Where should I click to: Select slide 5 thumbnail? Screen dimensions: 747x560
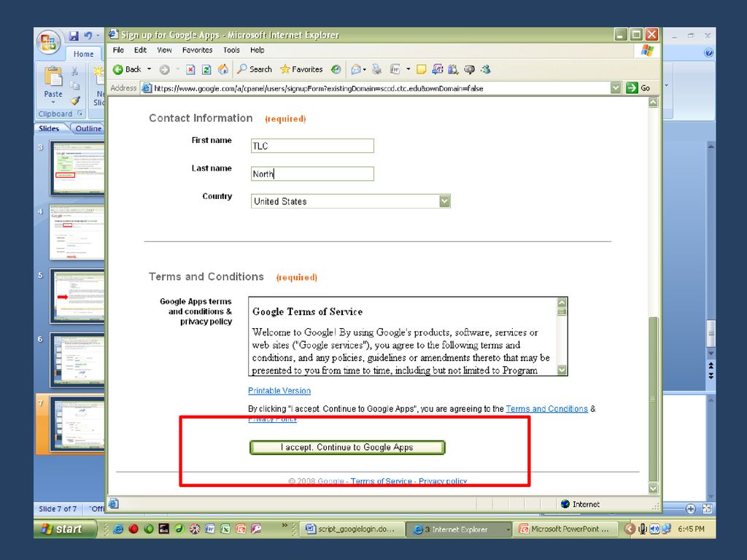[77, 296]
